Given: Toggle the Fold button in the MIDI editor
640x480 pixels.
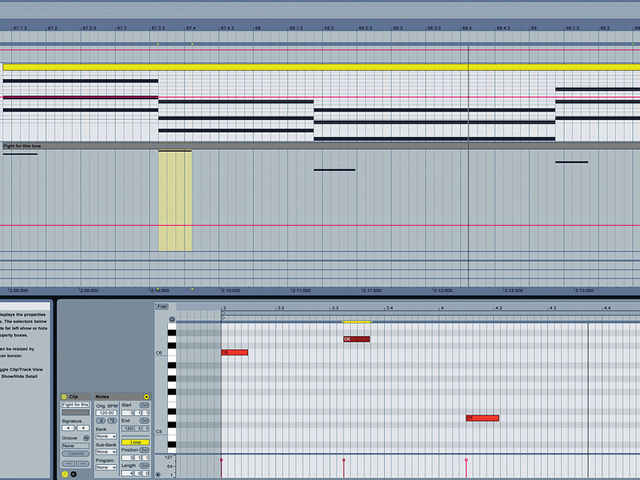Looking at the screenshot, I should 162,307.
